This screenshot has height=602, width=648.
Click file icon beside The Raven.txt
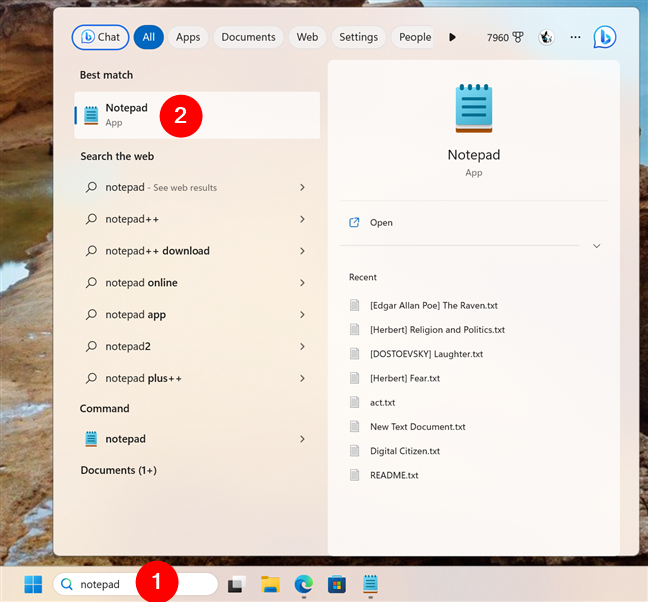tap(355, 305)
